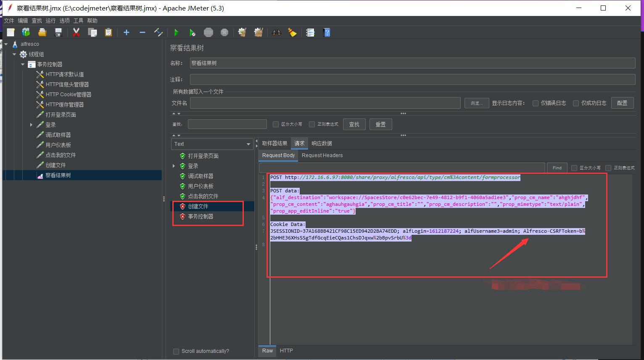Screen dimensions: 644x360
Task: Switch to the HTTP view tab
Action: (x=286, y=351)
